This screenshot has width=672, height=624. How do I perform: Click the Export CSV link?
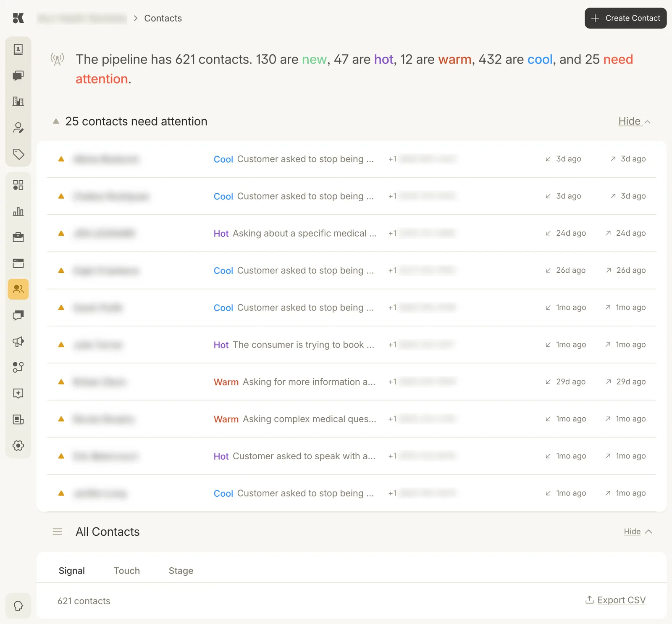tap(622, 600)
